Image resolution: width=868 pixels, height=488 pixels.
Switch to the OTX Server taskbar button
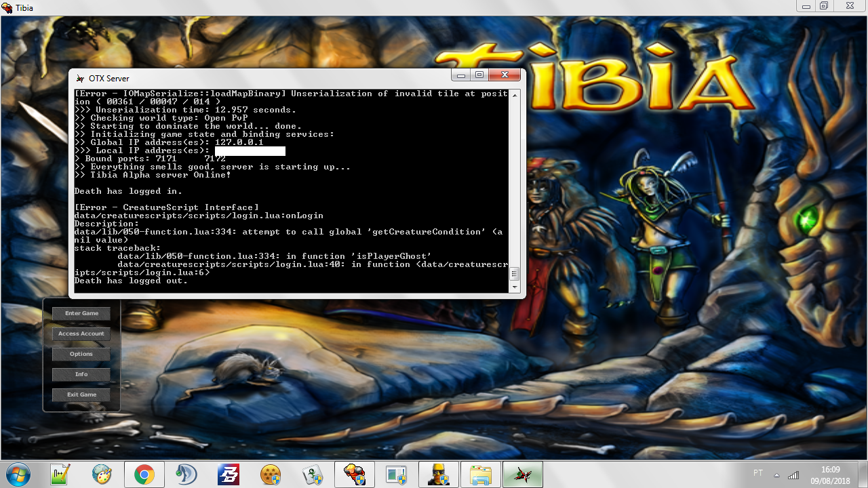click(523, 474)
